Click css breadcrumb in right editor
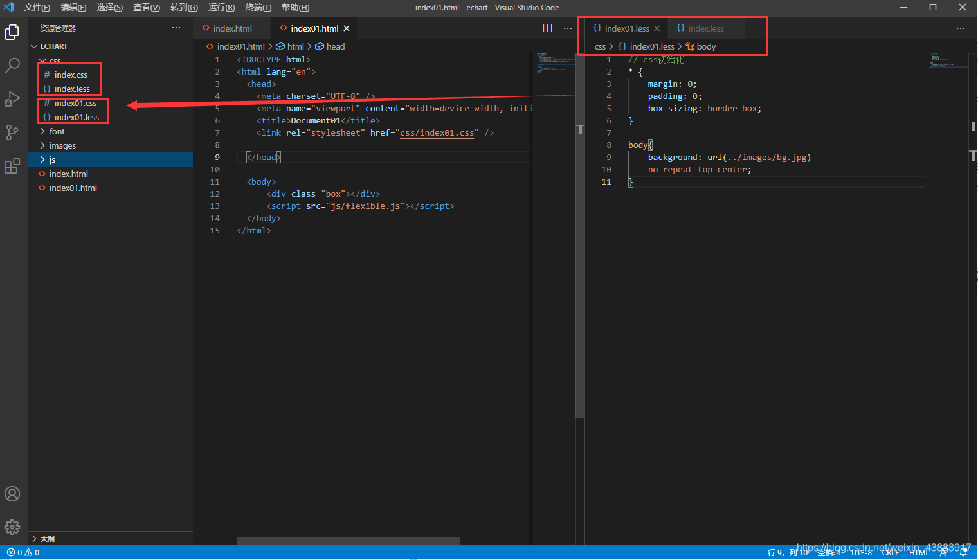Screen dimensions: 978x560 [x=600, y=46]
